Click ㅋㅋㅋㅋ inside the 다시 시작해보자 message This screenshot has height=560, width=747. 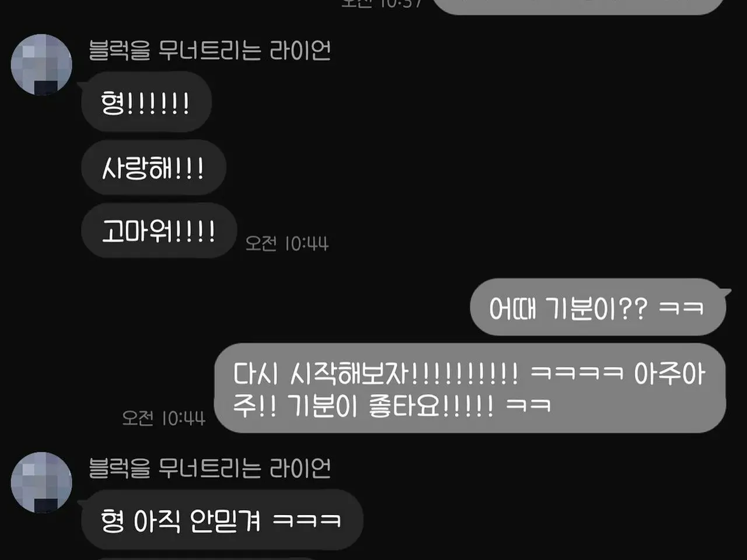577,373
